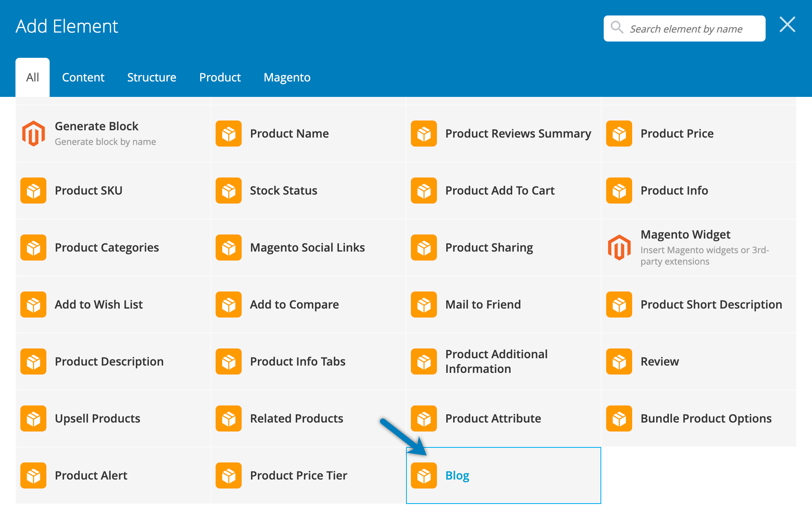Select the Product Alert label
This screenshot has width=812, height=517.
tap(91, 475)
